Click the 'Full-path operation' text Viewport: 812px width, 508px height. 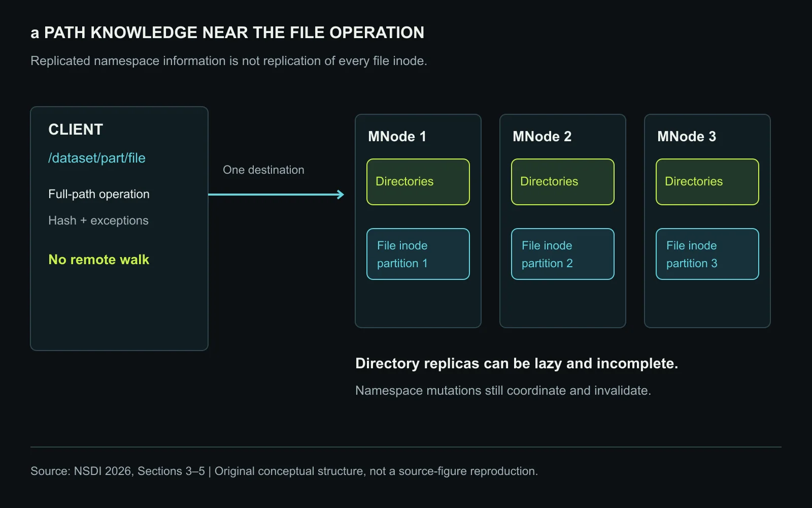click(99, 194)
